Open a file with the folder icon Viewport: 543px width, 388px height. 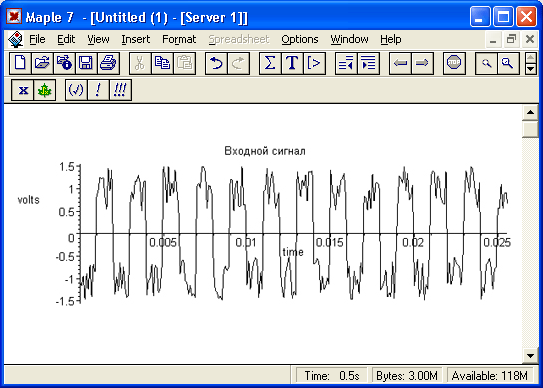(x=42, y=63)
